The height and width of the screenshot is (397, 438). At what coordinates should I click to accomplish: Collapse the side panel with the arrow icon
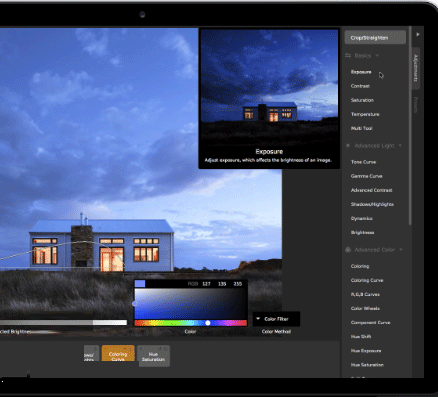pyautogui.click(x=418, y=34)
